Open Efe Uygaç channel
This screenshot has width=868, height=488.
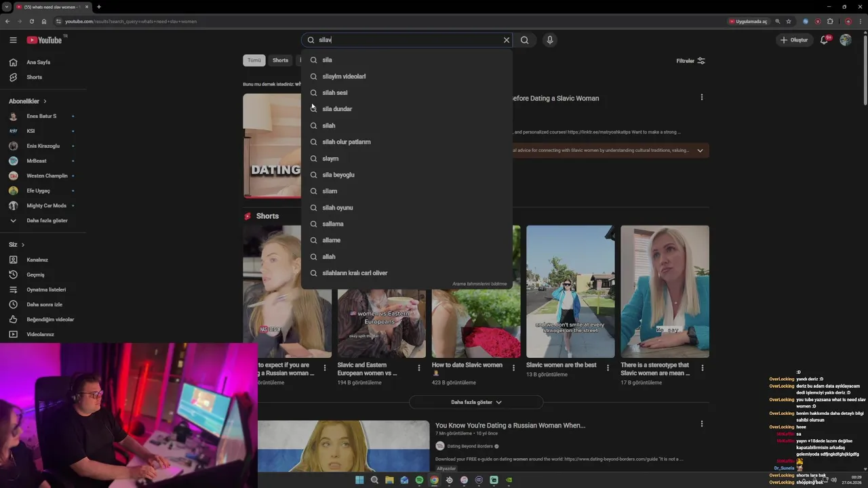point(43,190)
